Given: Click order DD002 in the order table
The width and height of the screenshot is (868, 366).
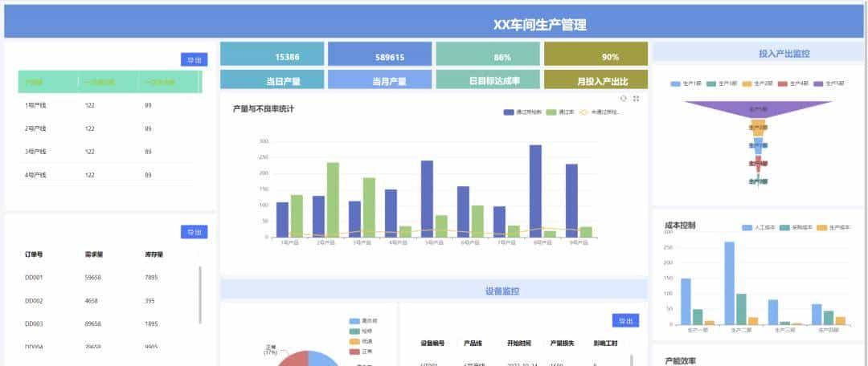Looking at the screenshot, I should coord(34,301).
